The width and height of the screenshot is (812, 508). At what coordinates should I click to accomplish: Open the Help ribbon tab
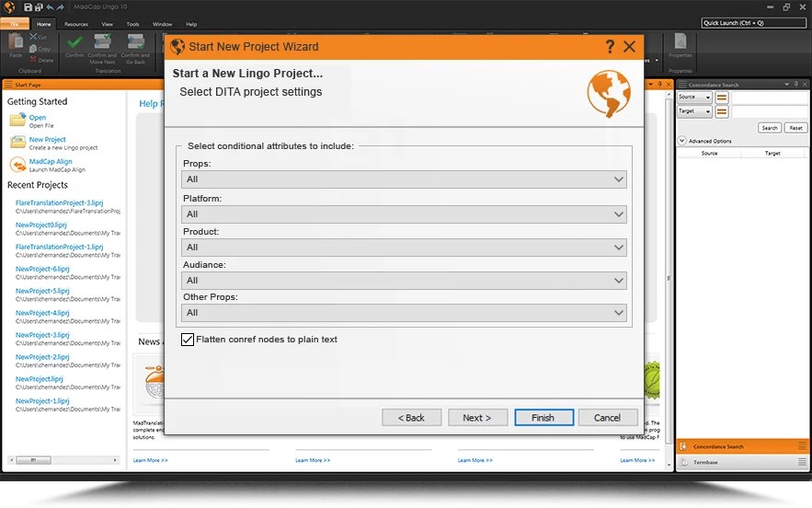191,24
